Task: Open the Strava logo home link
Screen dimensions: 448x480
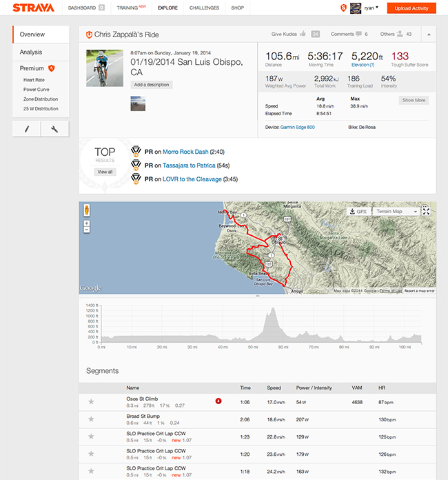Action: coord(29,8)
